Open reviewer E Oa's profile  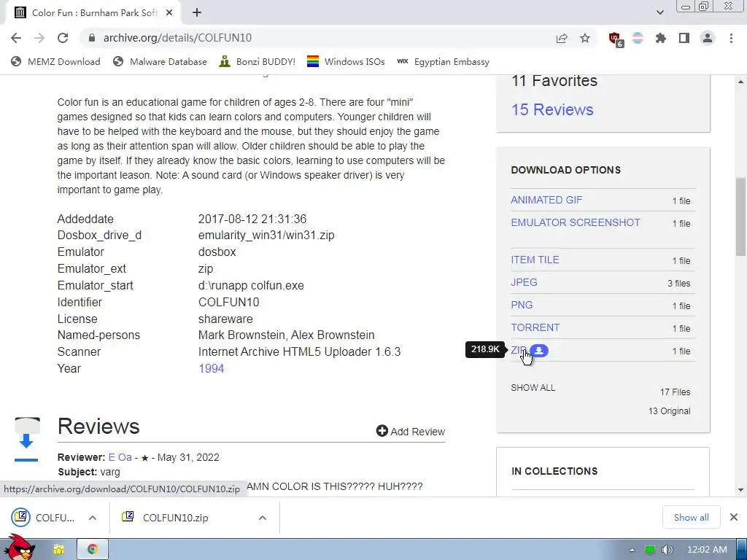coord(120,457)
